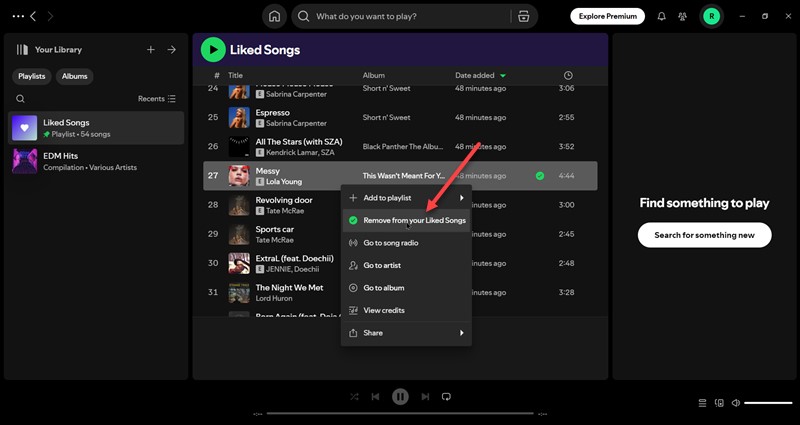This screenshot has height=425, width=800.
Task: Open the three-dot app menu
Action: coord(18,16)
